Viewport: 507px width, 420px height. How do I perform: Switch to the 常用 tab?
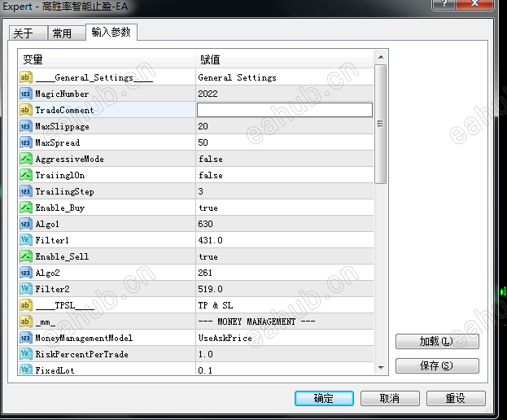click(x=67, y=33)
